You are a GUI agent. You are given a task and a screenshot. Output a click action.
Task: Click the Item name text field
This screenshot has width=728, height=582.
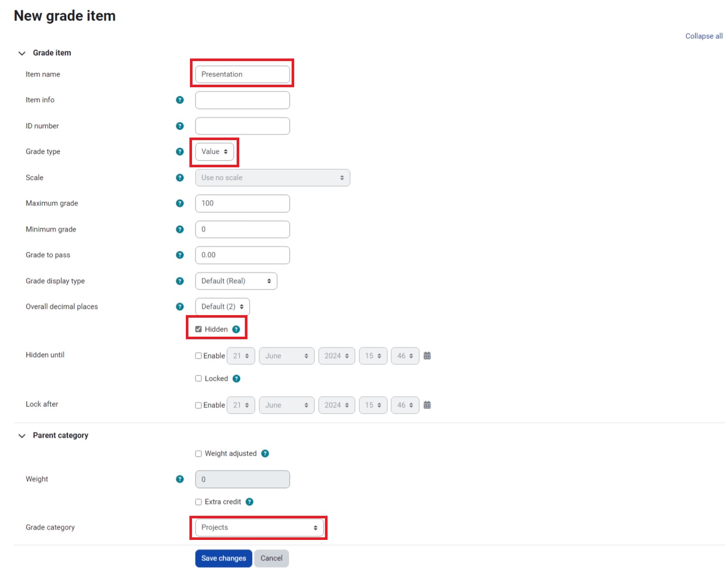click(x=242, y=74)
